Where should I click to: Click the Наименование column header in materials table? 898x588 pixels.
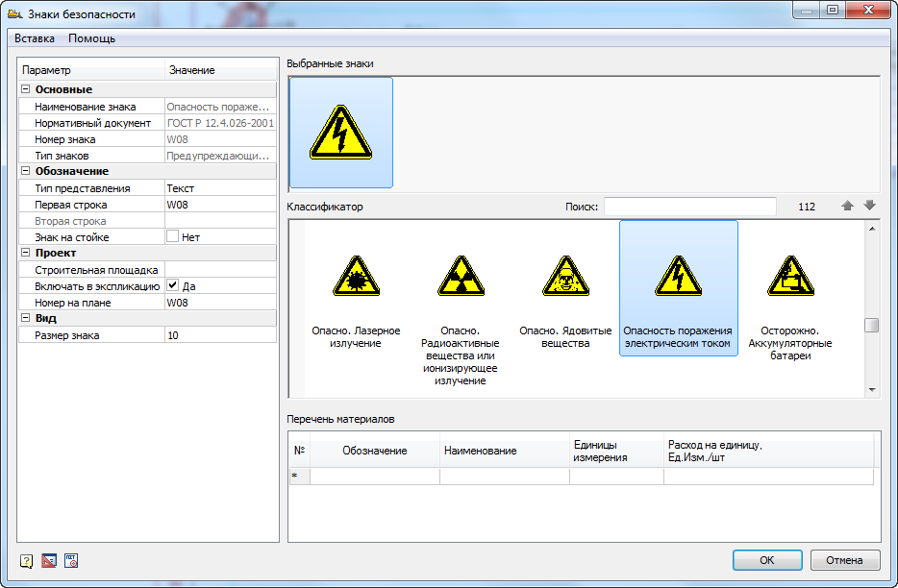click(x=505, y=451)
